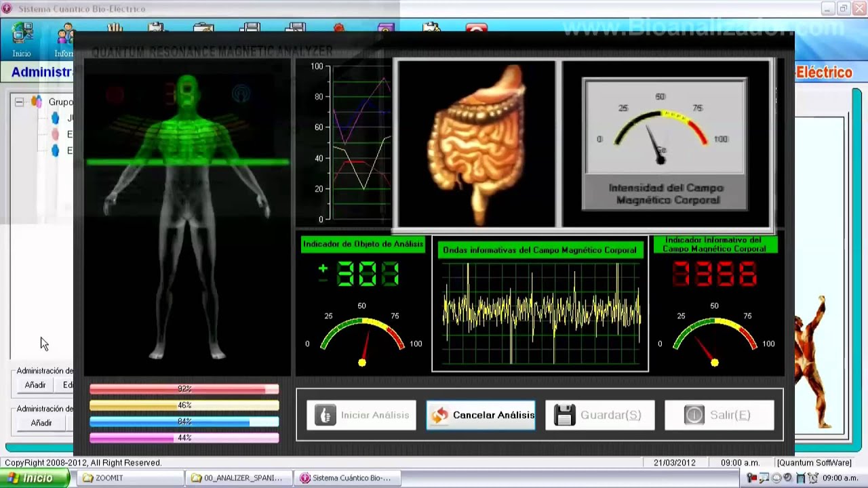Image resolution: width=868 pixels, height=488 pixels.
Task: Click the red 92% progress bar
Action: click(x=184, y=389)
